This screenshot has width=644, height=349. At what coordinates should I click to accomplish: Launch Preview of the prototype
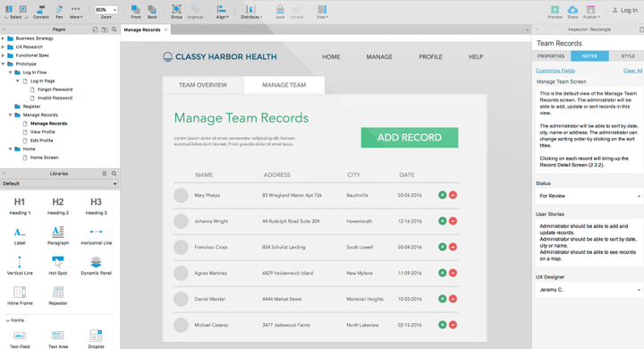555,12
